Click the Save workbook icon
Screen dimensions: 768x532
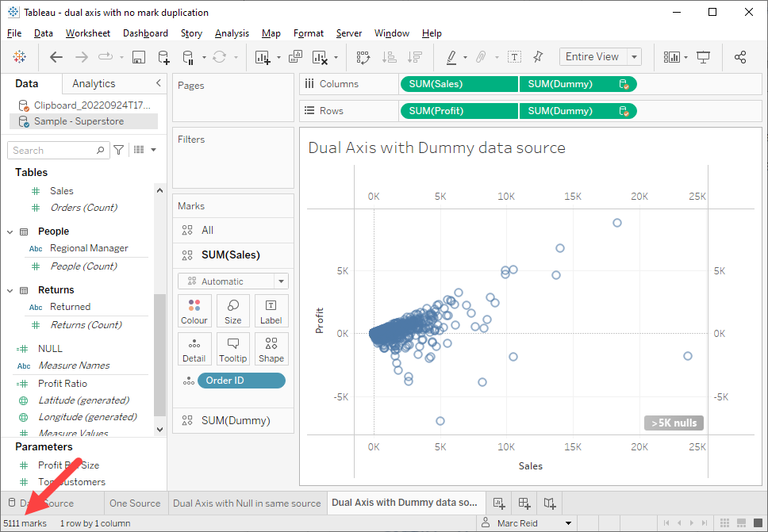coord(138,57)
